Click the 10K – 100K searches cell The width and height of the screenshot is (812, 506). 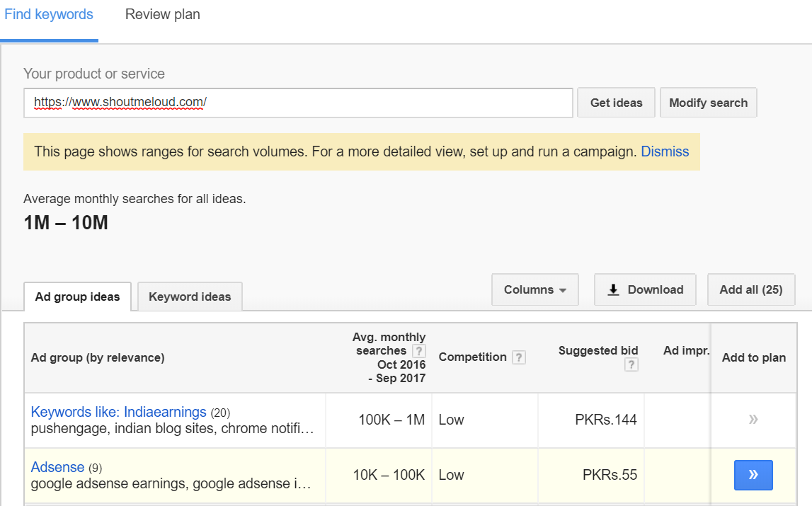point(389,475)
